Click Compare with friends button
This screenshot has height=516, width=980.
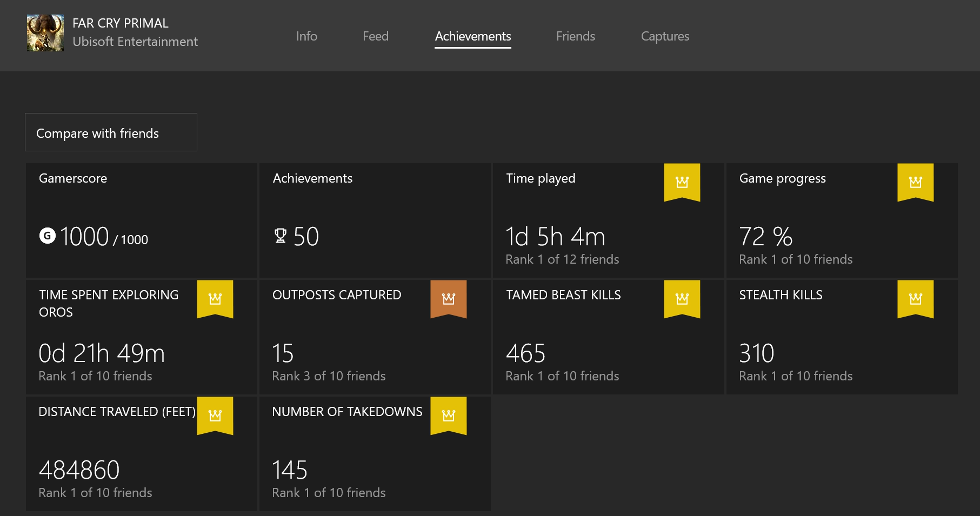[x=111, y=132]
